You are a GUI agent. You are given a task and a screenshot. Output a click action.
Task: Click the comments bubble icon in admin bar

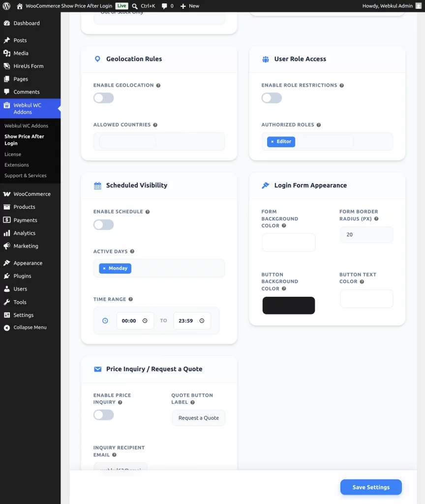tap(164, 6)
